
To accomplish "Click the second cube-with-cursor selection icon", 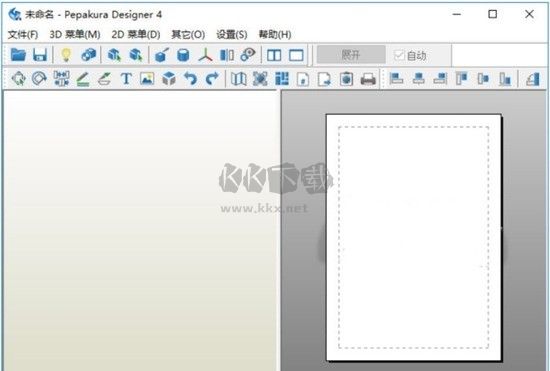I will click(x=136, y=55).
